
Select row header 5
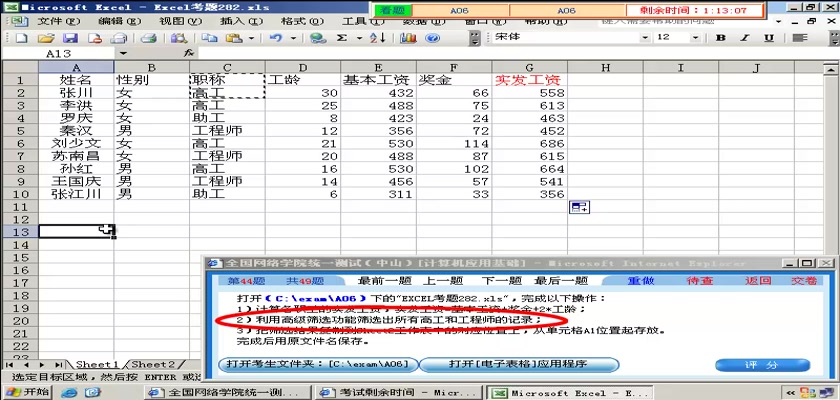(x=20, y=130)
